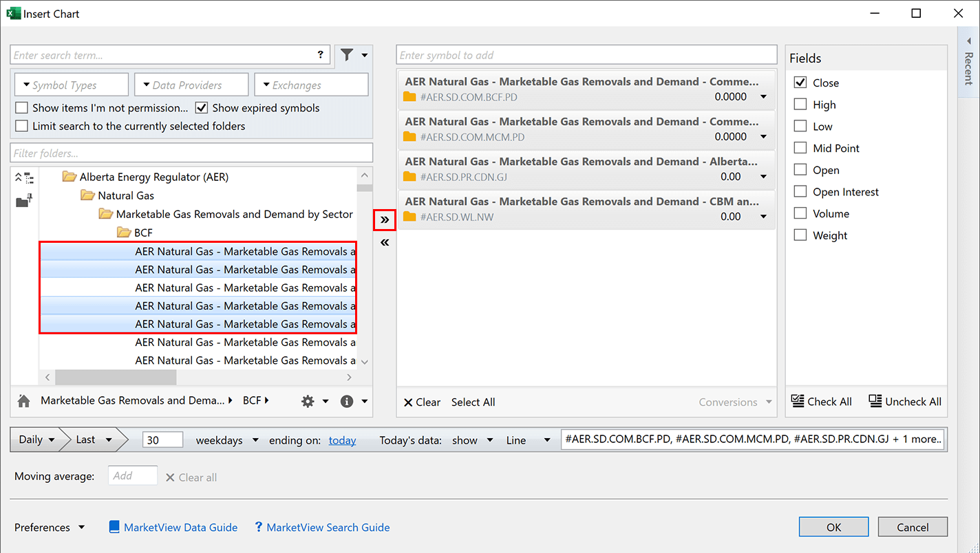Check the Open Interest field
Image resolution: width=980 pixels, height=553 pixels.
(x=800, y=192)
